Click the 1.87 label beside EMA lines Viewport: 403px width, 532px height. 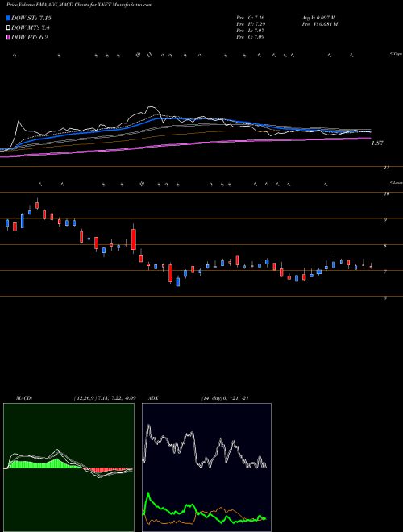click(377, 143)
